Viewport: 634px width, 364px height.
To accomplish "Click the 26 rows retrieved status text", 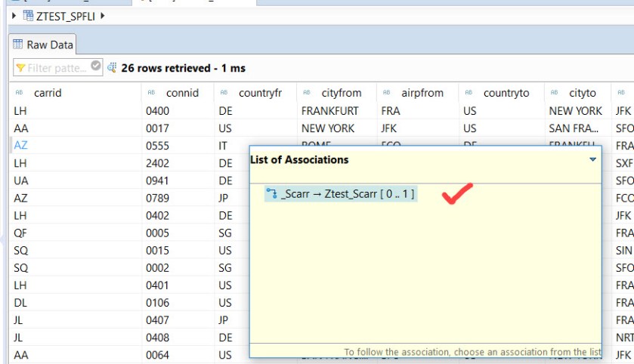I will click(x=183, y=68).
